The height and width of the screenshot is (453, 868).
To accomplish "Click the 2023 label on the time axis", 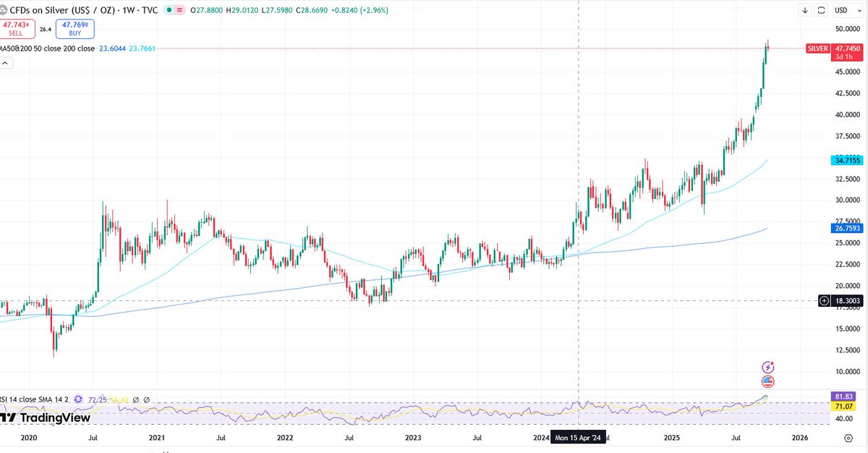I will tap(413, 438).
